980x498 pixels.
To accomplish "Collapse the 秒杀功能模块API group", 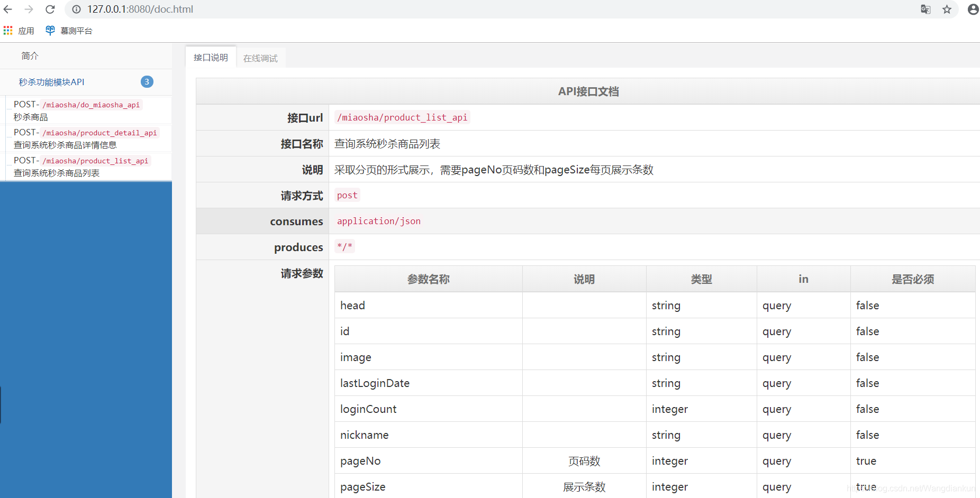I will point(86,82).
